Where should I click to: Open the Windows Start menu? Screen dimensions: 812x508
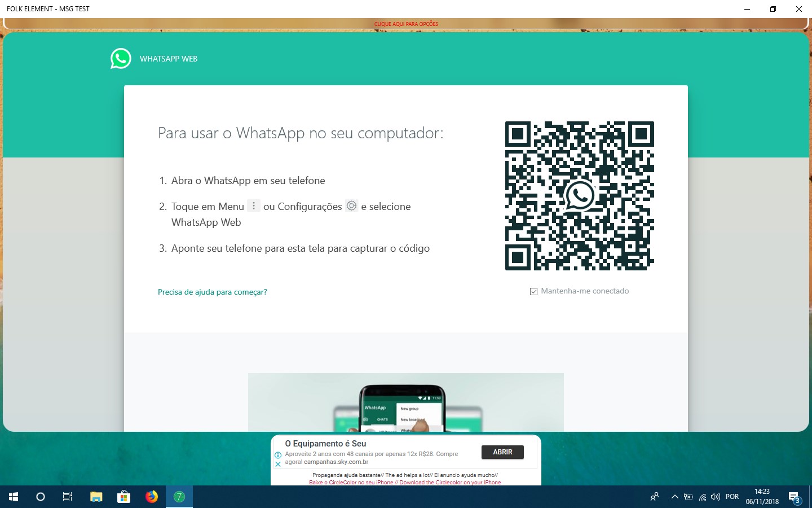[x=14, y=497]
